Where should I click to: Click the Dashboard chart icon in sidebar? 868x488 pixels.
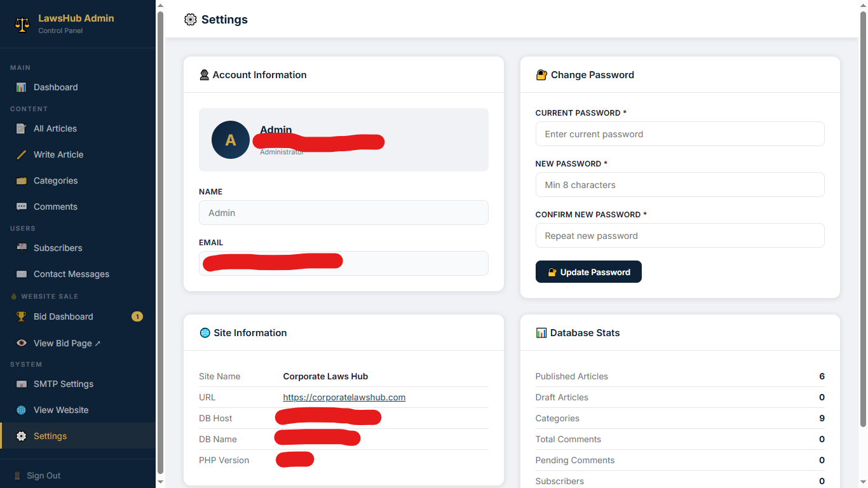[22, 87]
